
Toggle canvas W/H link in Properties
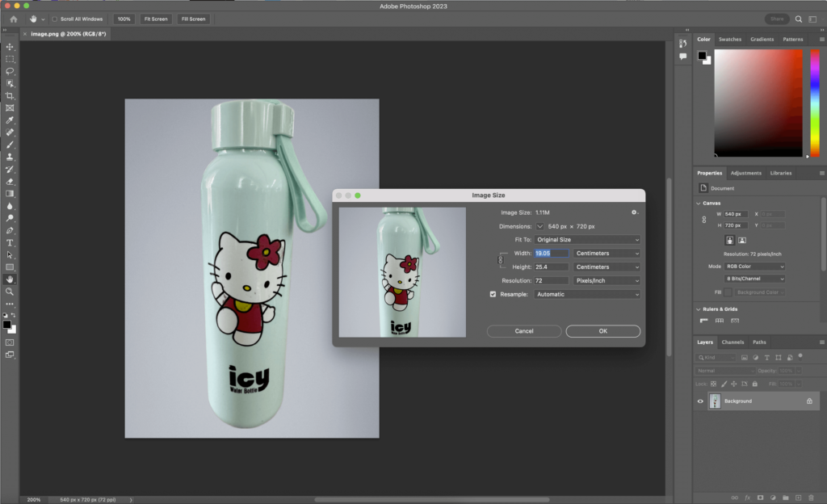coord(704,220)
